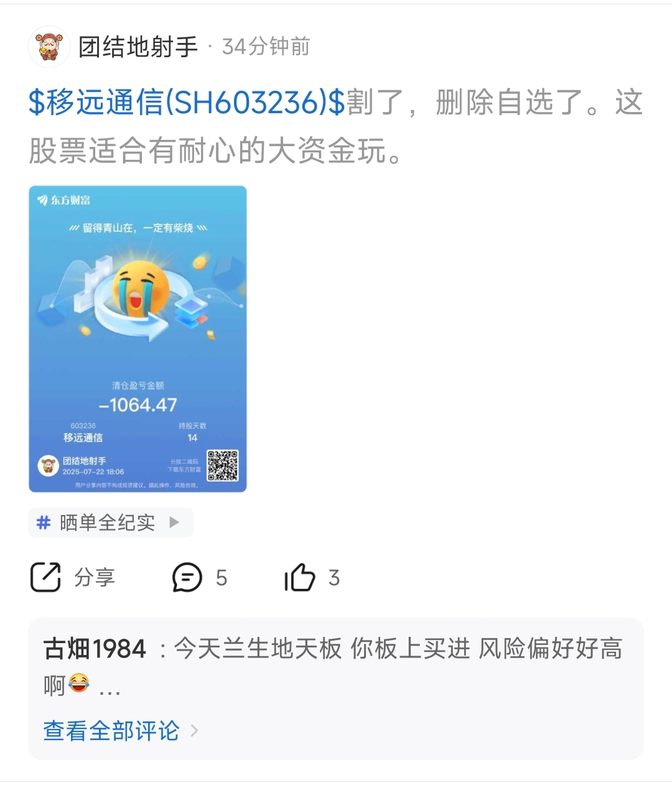Expand comments with 查看全部评论 chevron

194,730
